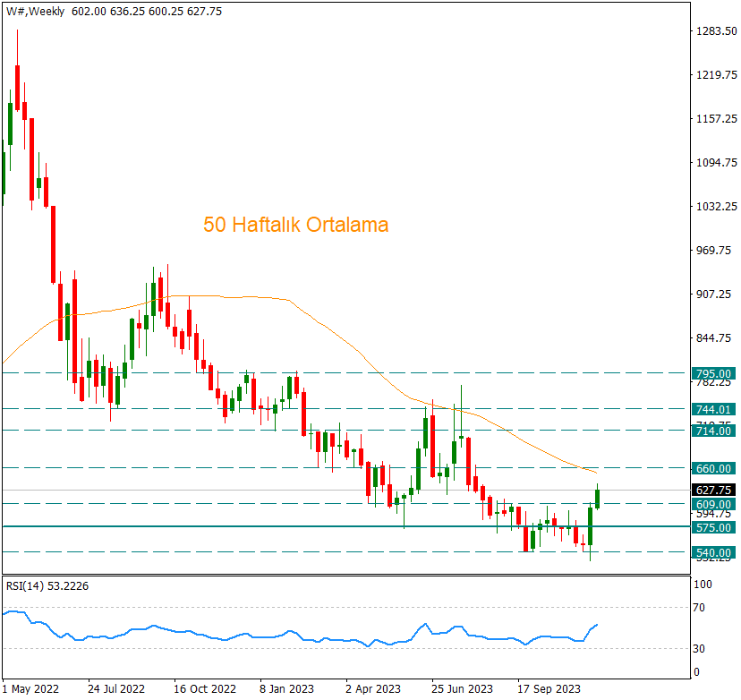Image resolution: width=741 pixels, height=700 pixels.
Task: Click the "17 Sep 2023" date label
Action: click(549, 689)
